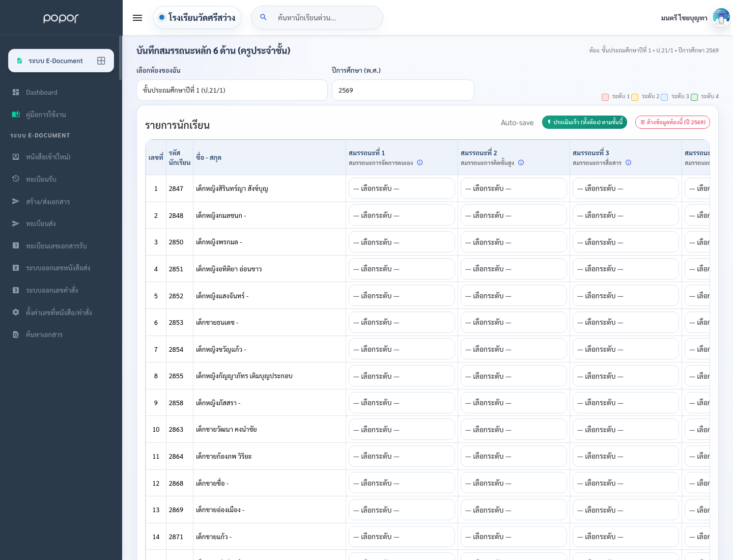The width and height of the screenshot is (733, 560).
Task: Click the Dashboard icon in sidebar
Action: (x=16, y=92)
